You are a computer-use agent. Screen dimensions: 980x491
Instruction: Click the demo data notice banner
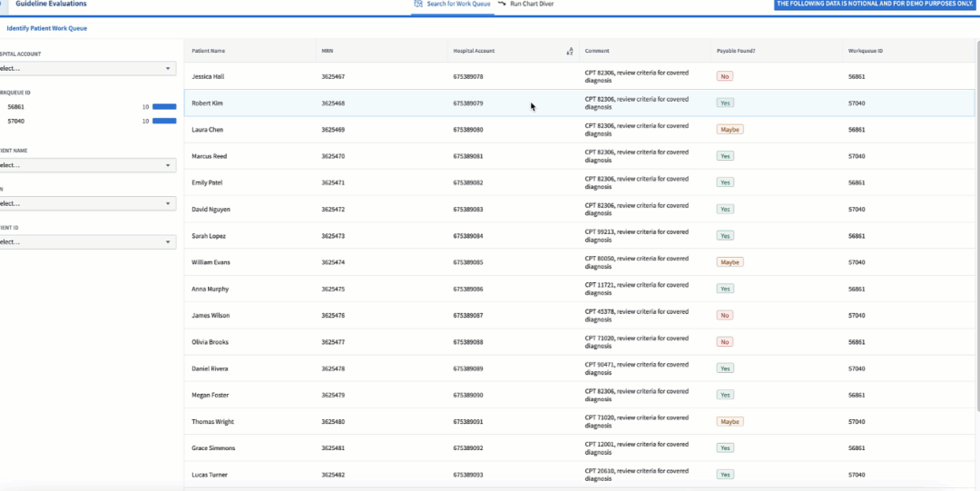click(x=875, y=4)
